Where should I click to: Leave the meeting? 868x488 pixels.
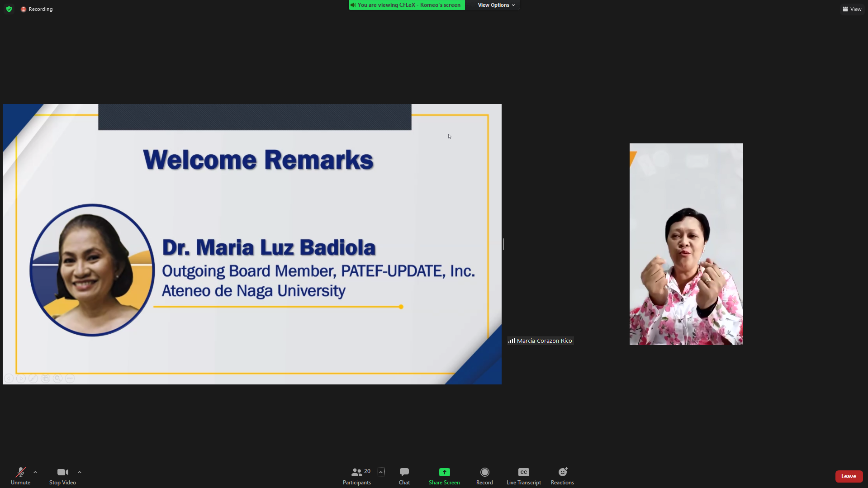(x=848, y=476)
